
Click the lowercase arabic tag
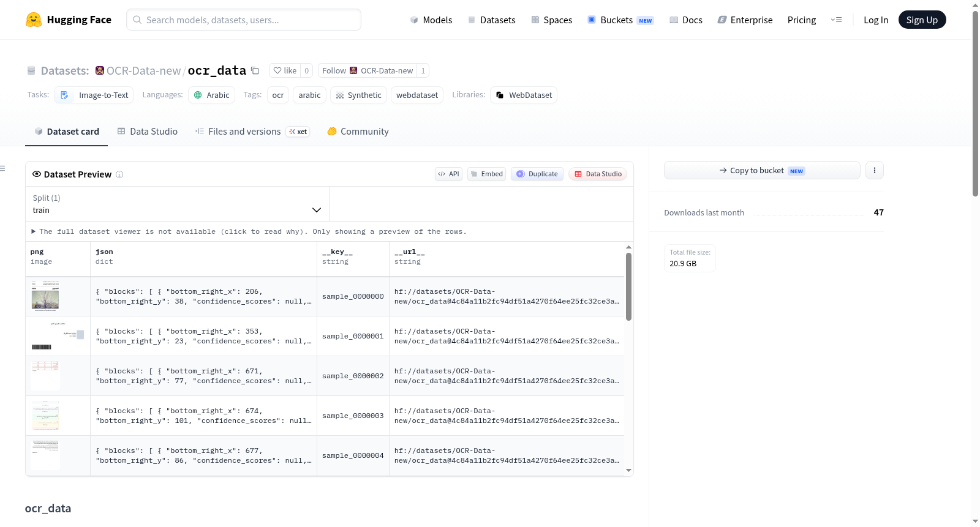coord(309,95)
